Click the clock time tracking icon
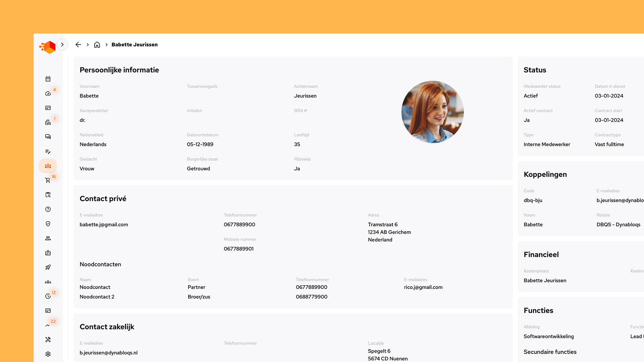644x362 pixels. click(x=48, y=296)
